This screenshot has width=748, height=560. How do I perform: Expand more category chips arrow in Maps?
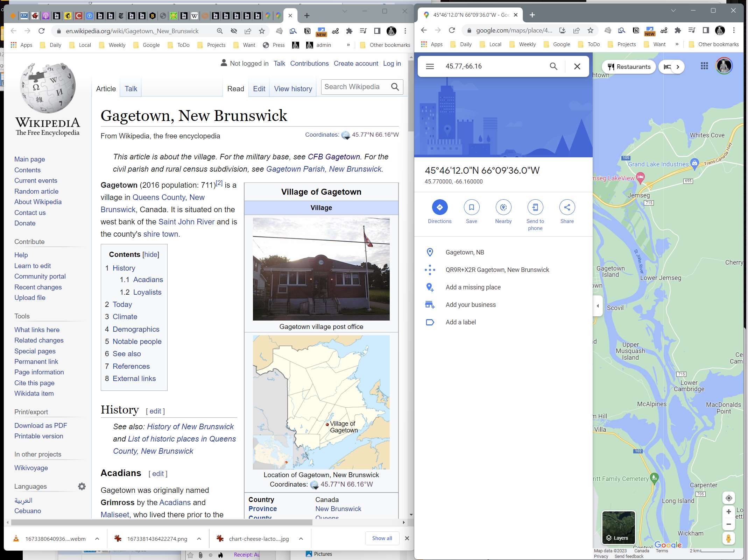(x=678, y=67)
